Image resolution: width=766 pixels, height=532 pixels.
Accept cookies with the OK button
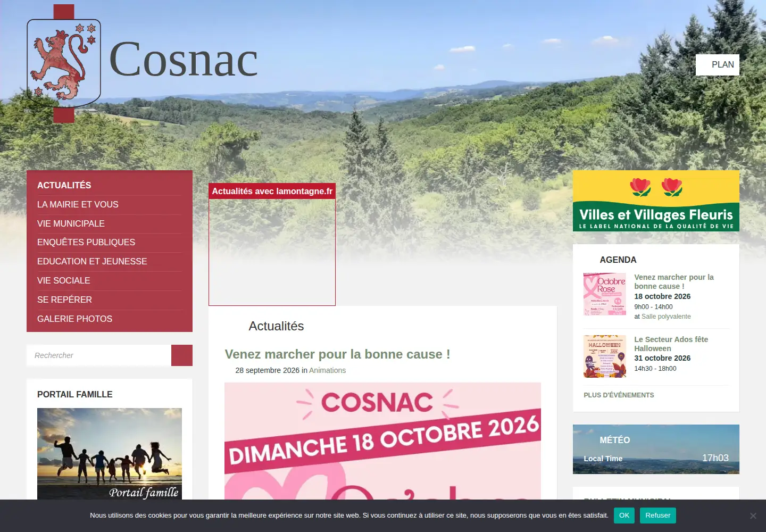coord(624,516)
